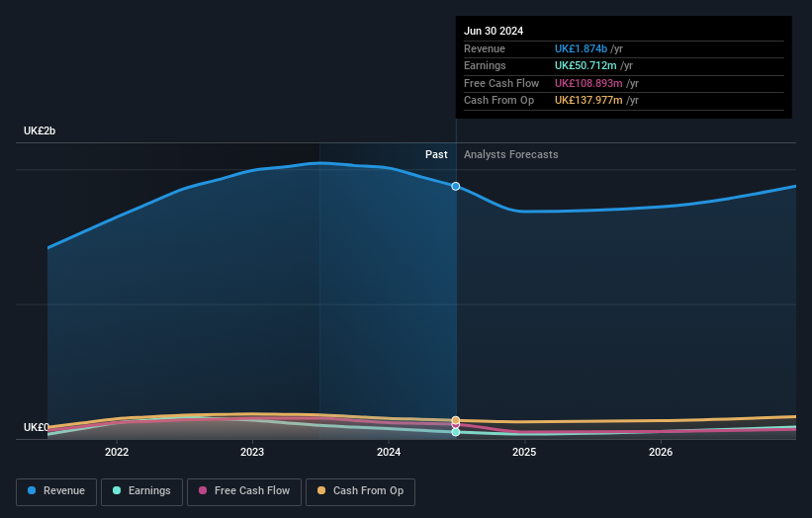Viewport: 812px width, 518px height.
Task: Toggle the Free Cash Flow legend series
Action: (x=244, y=491)
